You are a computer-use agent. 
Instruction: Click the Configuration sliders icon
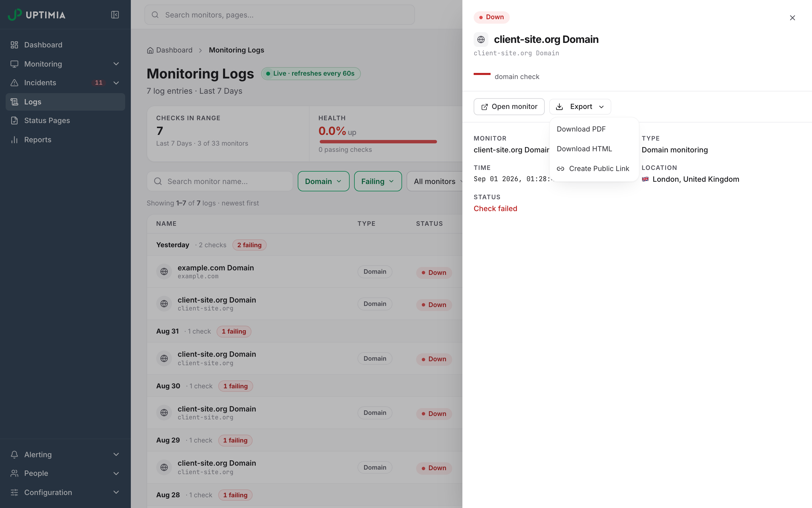tap(14, 492)
